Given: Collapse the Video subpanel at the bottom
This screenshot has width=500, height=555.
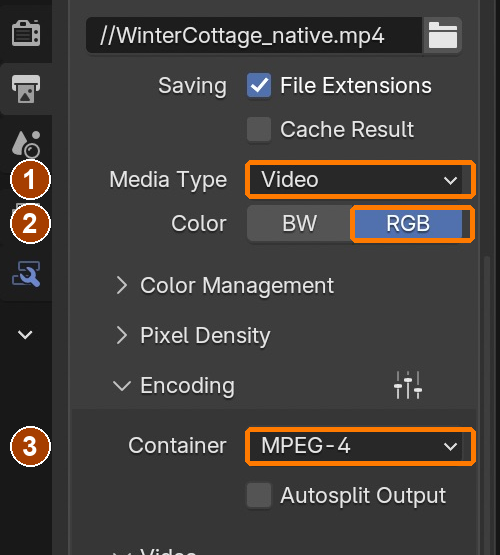Looking at the screenshot, I should click(156, 551).
